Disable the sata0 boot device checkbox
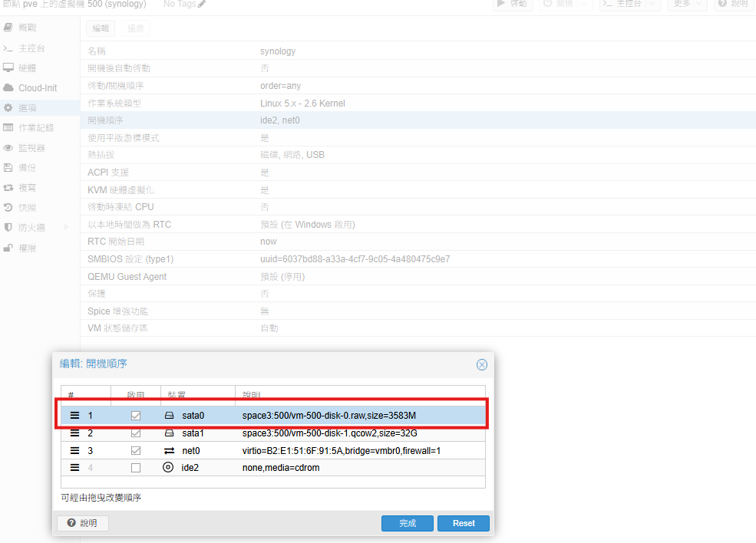Screen dimensions: 756x543 click(x=136, y=415)
